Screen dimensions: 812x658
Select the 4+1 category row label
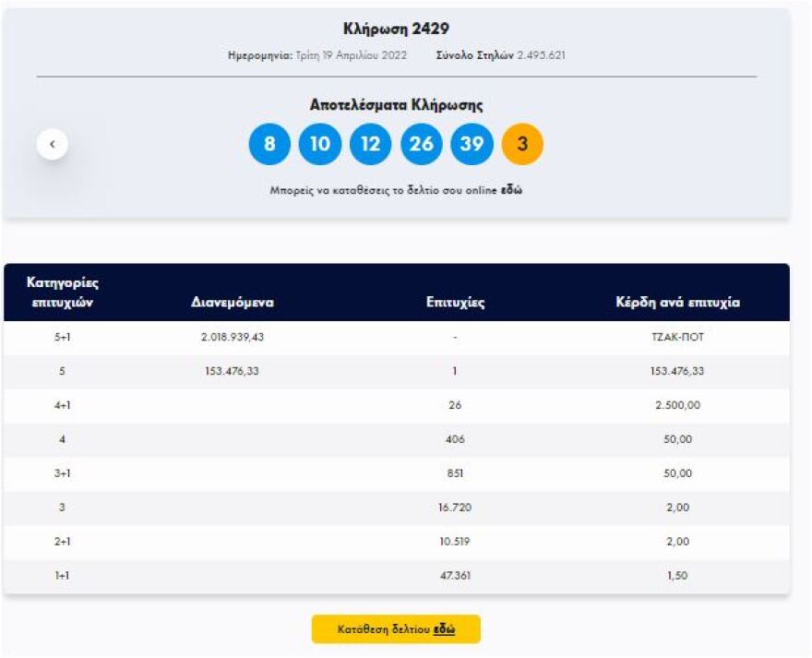pos(62,405)
